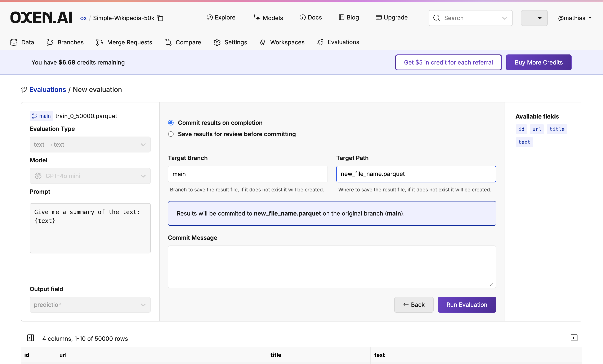603x364 pixels.
Task: Toggle left sidebar panel icon in table header
Action: tap(31, 338)
